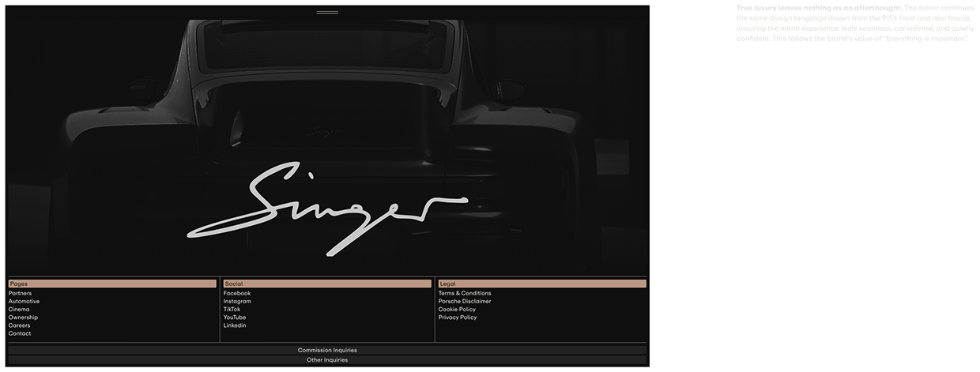980x372 pixels.
Task: View the Cookie Policy link
Action: pyautogui.click(x=458, y=309)
